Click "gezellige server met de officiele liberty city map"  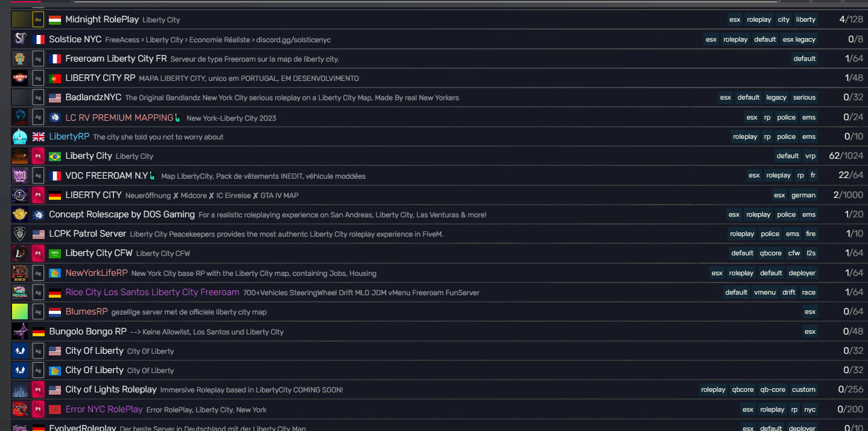pos(189,312)
